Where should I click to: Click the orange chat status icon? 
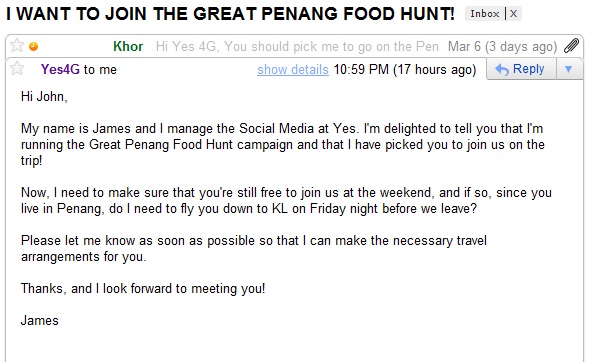pos(33,46)
